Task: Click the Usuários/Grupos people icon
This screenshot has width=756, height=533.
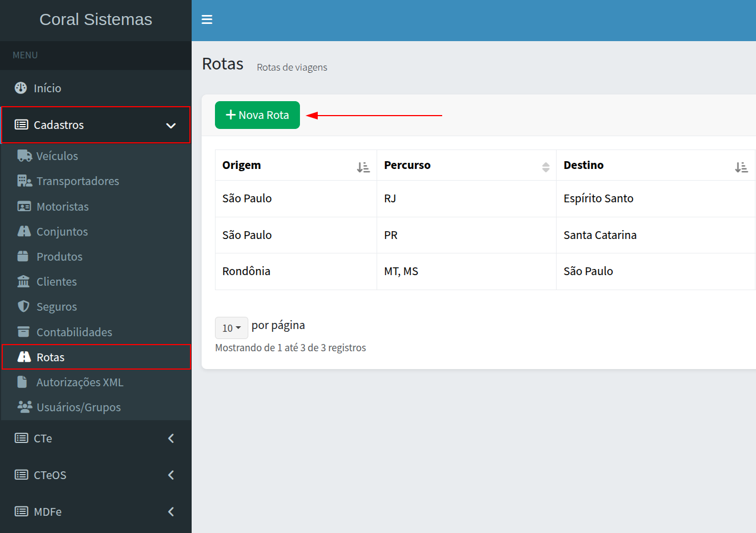Action: (x=24, y=407)
